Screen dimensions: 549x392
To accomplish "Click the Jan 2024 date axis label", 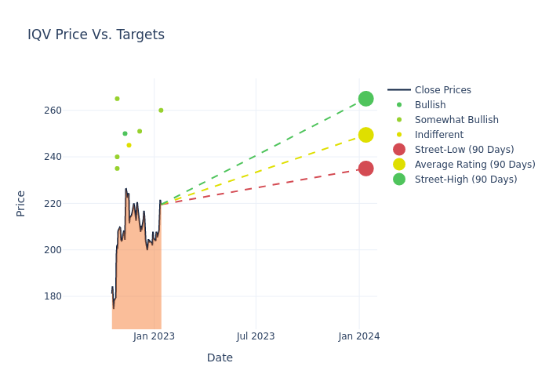I will point(359,336).
